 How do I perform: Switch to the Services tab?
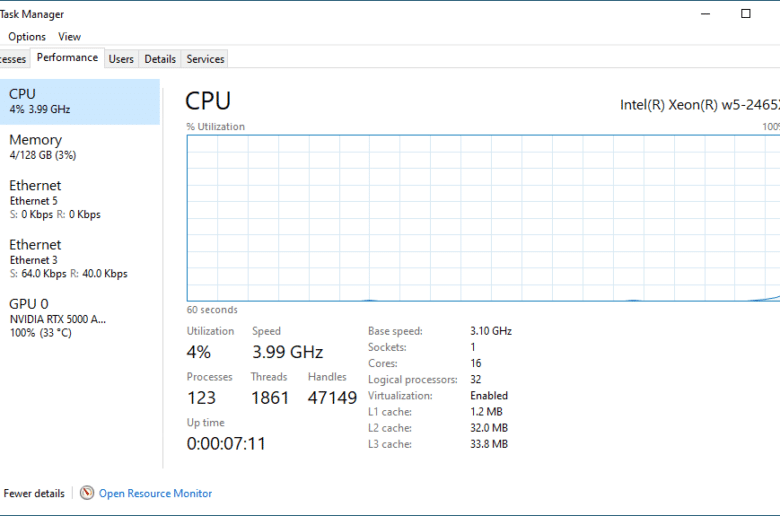205,59
